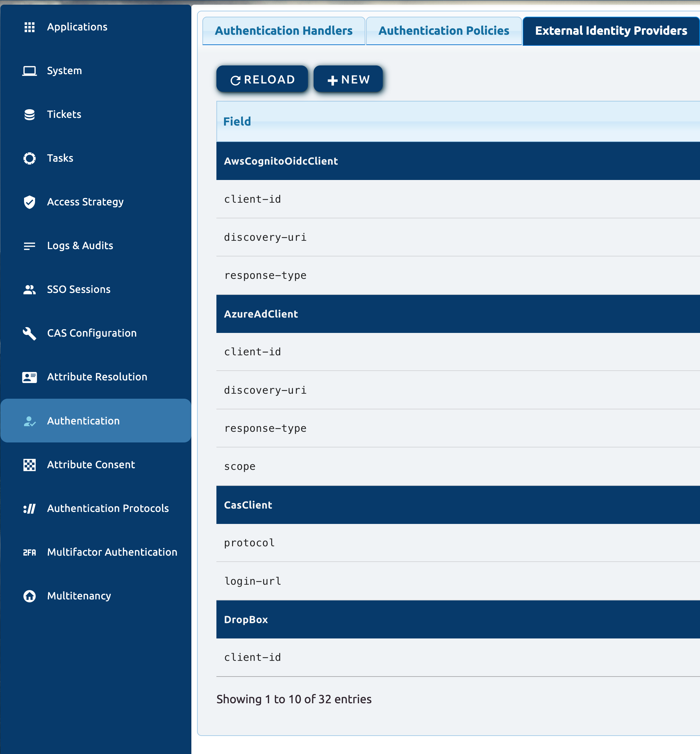
Task: Click the CAS Configuration wrench icon
Action: pyautogui.click(x=29, y=333)
